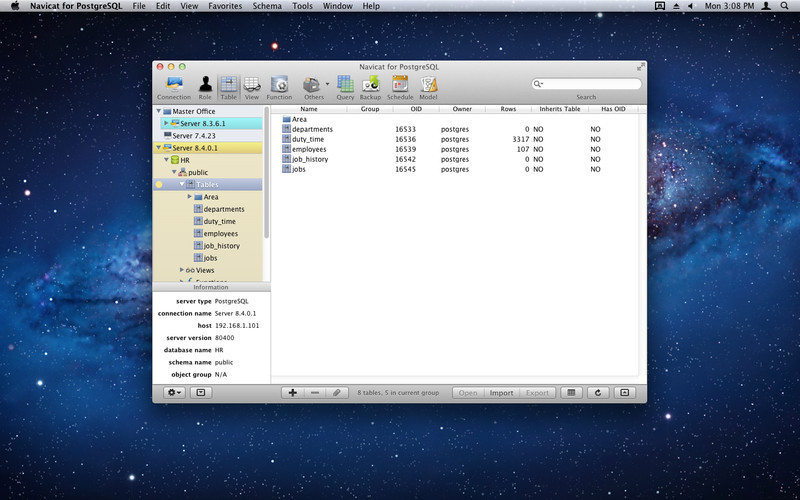Image resolution: width=800 pixels, height=500 pixels.
Task: Collapse the Server 8.4.0.1 connection
Action: 159,147
